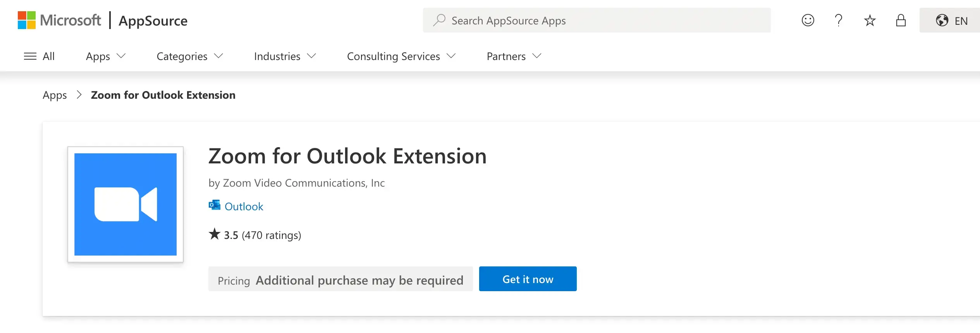Go to Apps in the breadcrumb
Viewport: 980px width, 333px height.
coord(55,95)
